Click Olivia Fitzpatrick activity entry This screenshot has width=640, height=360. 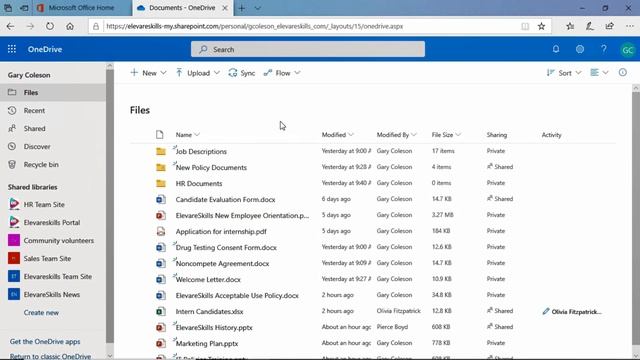click(x=572, y=311)
